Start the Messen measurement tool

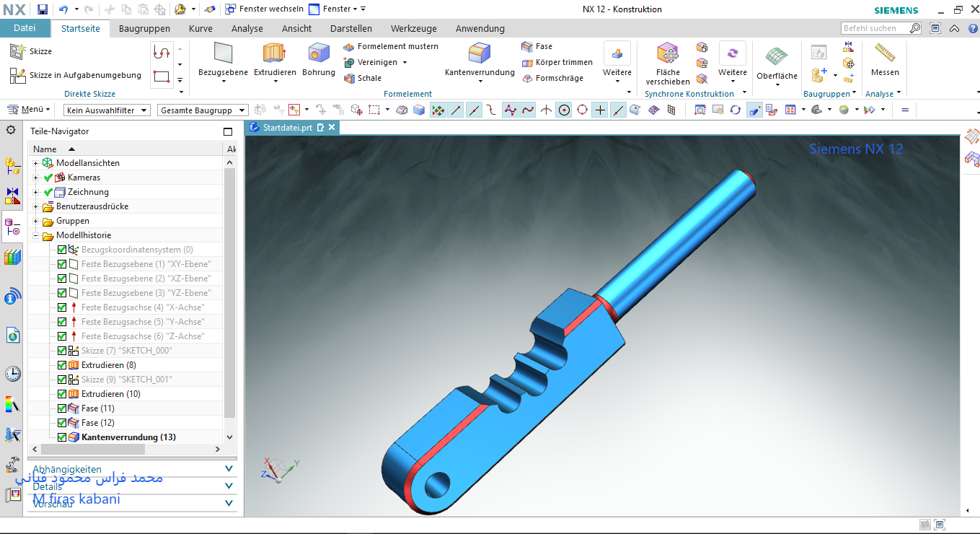(885, 60)
